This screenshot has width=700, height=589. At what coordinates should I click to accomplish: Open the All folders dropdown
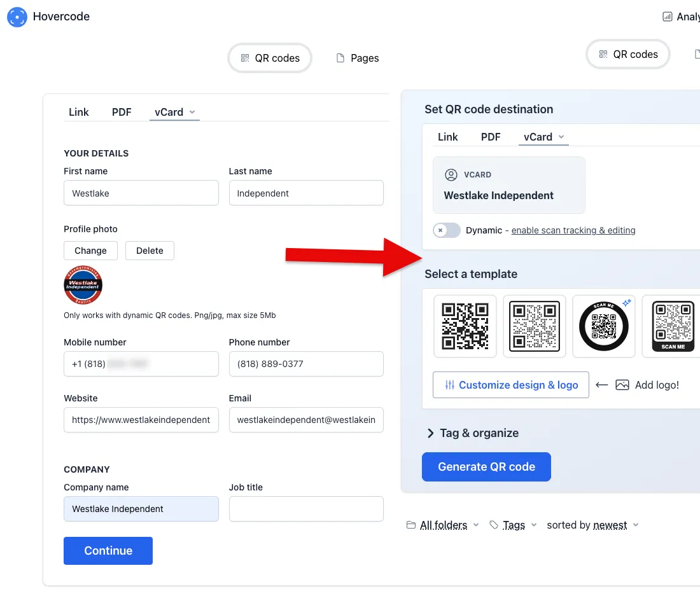coord(443,525)
